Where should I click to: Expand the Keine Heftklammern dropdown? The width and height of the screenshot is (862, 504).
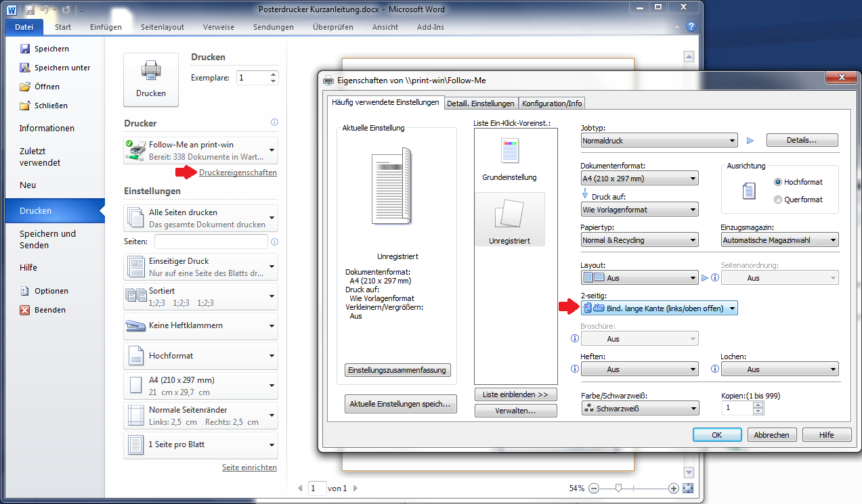coord(200,326)
